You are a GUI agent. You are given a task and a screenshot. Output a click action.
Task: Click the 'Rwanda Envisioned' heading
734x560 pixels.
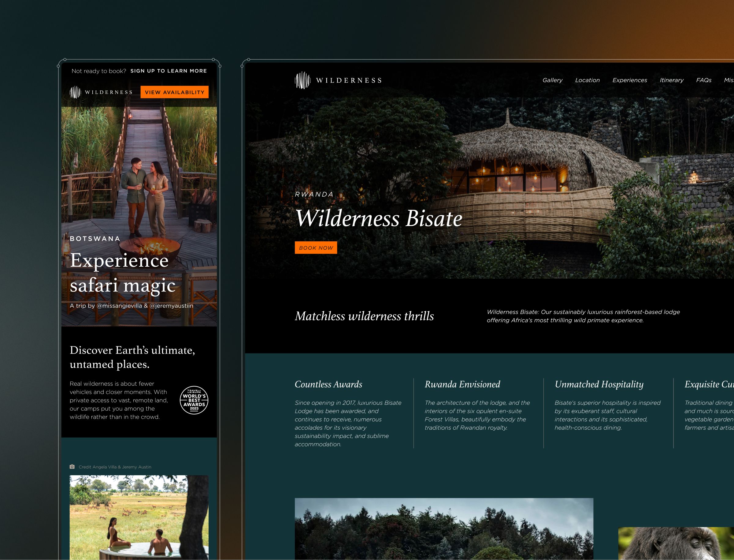click(x=462, y=384)
